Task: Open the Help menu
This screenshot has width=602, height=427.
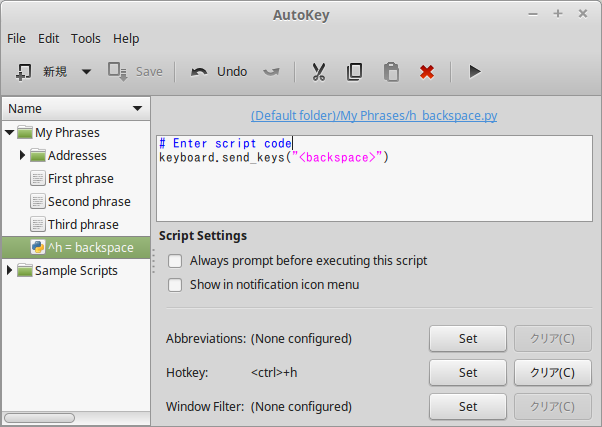Action: click(126, 39)
